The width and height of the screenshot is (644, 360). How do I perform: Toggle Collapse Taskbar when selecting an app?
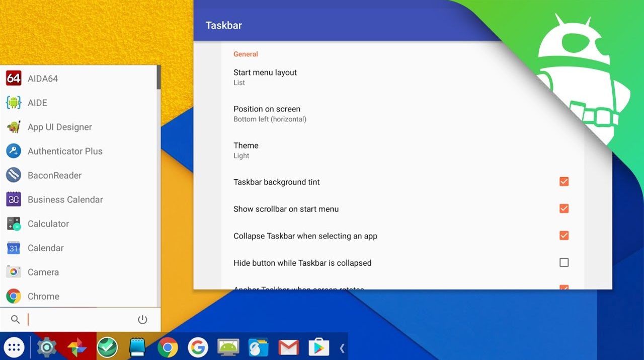pos(564,236)
